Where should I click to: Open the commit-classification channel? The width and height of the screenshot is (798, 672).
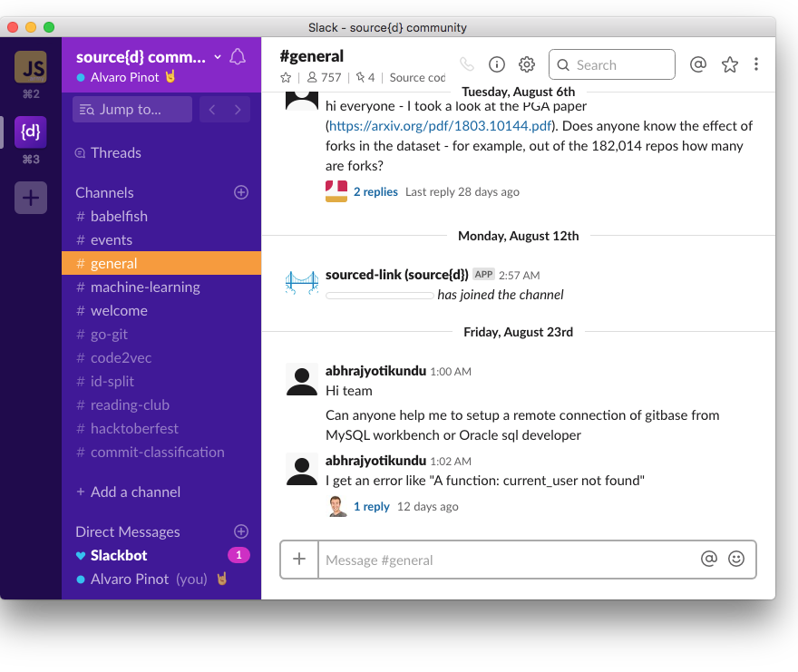161,452
